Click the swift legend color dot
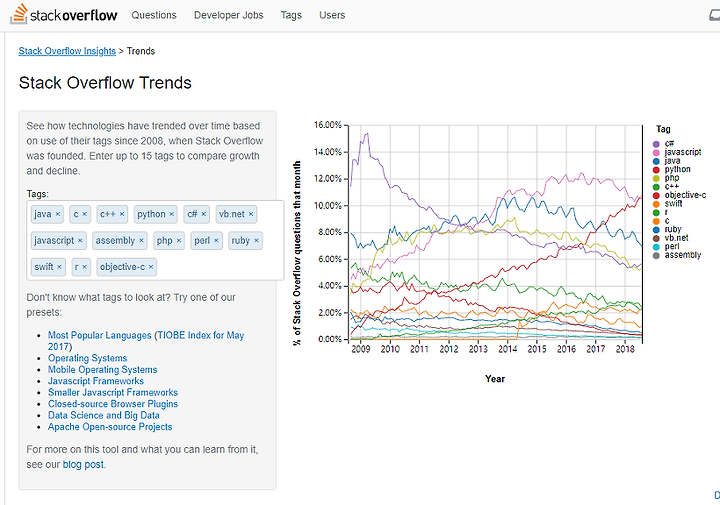 click(656, 204)
